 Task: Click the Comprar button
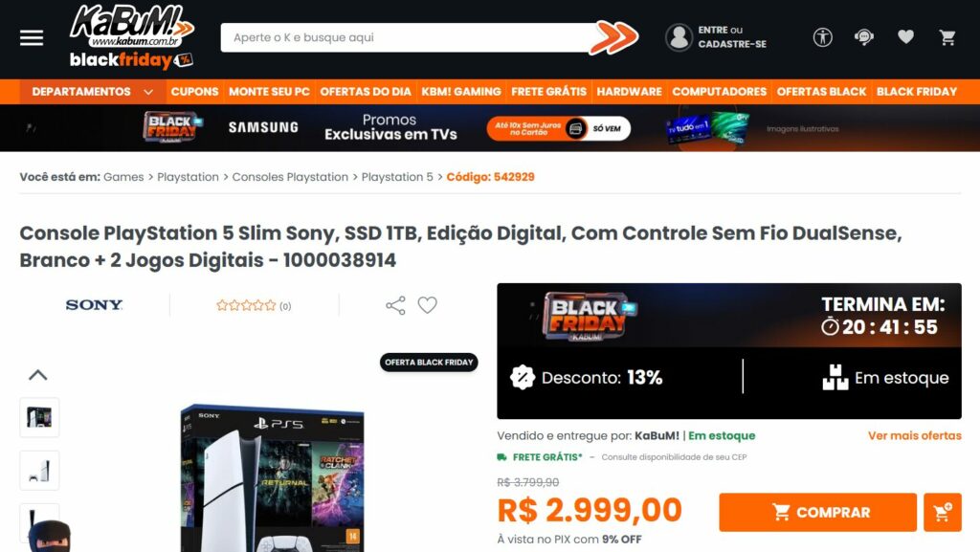(817, 512)
